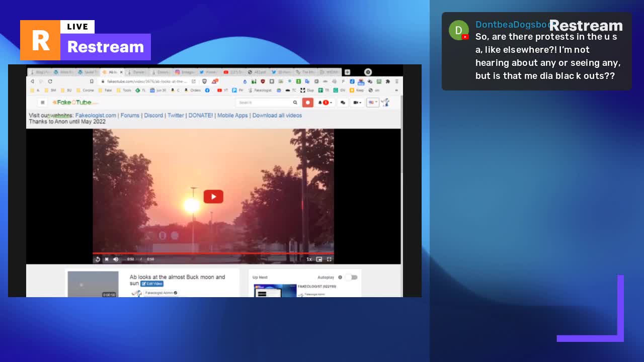
Task: Reload the page with refresh icon
Action: 50,81
